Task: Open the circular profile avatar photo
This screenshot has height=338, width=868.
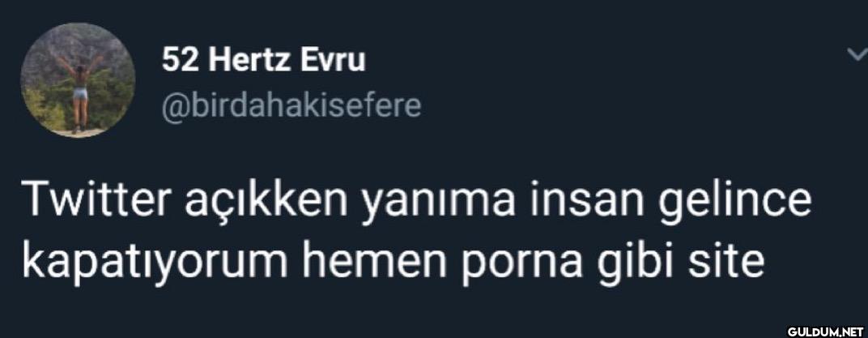Action: pos(78,79)
